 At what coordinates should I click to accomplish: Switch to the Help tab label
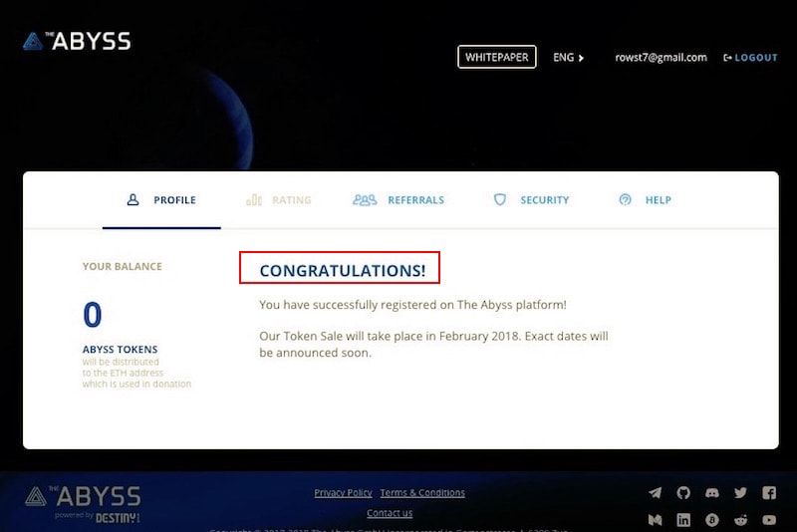pos(659,200)
